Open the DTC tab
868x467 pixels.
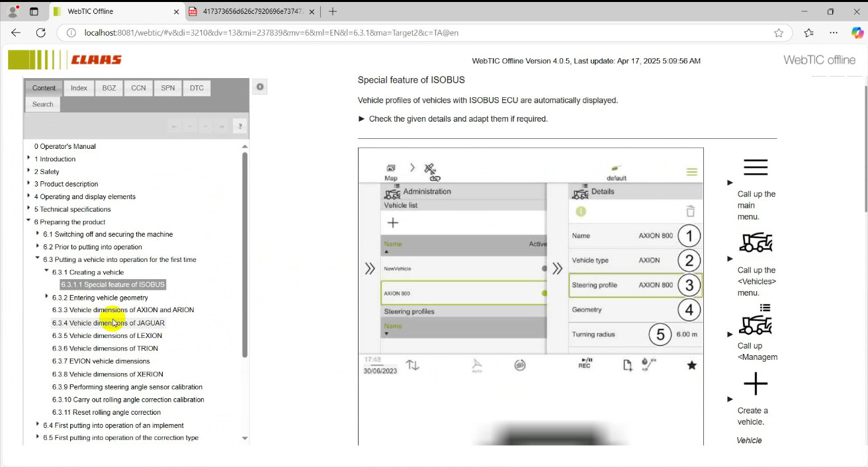(197, 88)
